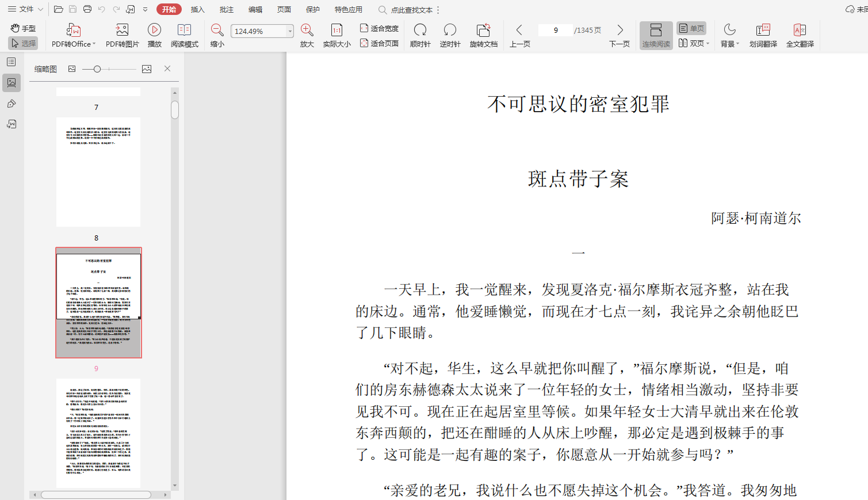Open the 背景 background dropdown
Viewport: 868px width, 500px height.
click(x=730, y=35)
